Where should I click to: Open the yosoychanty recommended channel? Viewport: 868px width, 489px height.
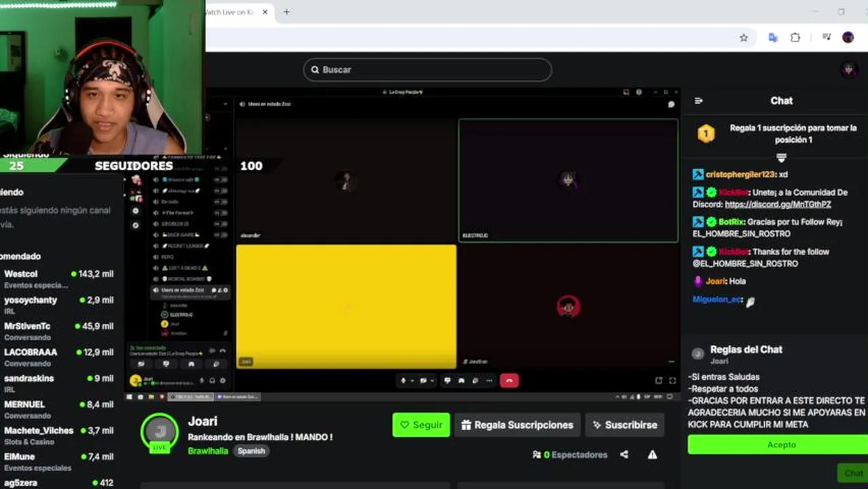[x=59, y=305]
